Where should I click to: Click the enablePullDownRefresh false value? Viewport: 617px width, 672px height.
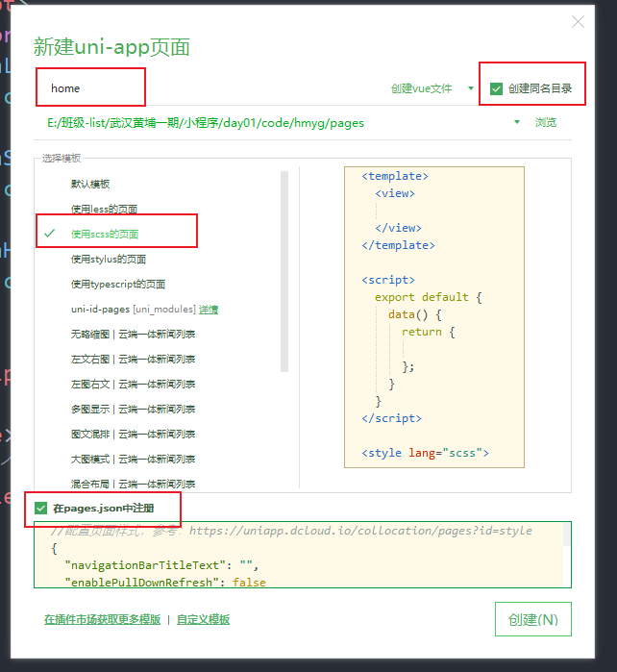tap(249, 583)
